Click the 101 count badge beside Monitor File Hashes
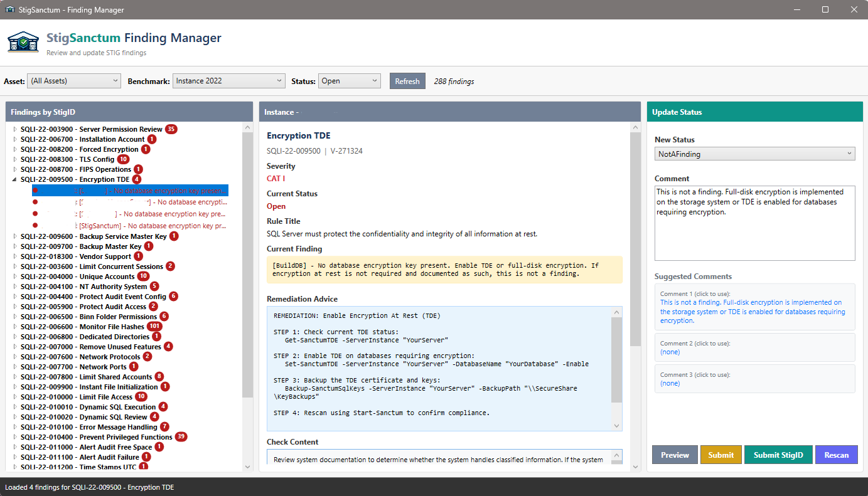 [154, 327]
